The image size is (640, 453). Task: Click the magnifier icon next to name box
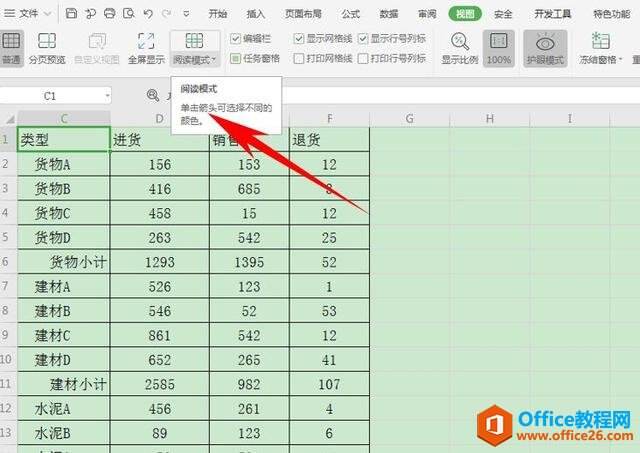click(153, 95)
